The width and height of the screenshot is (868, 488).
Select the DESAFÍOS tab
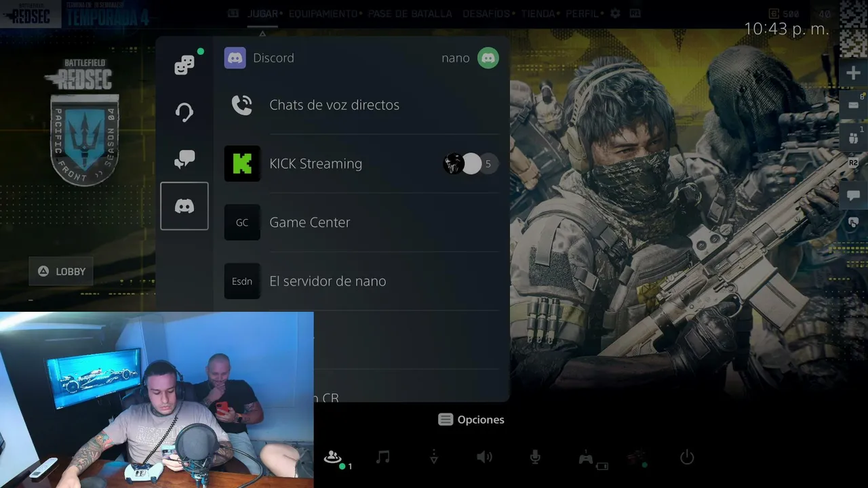click(x=486, y=14)
